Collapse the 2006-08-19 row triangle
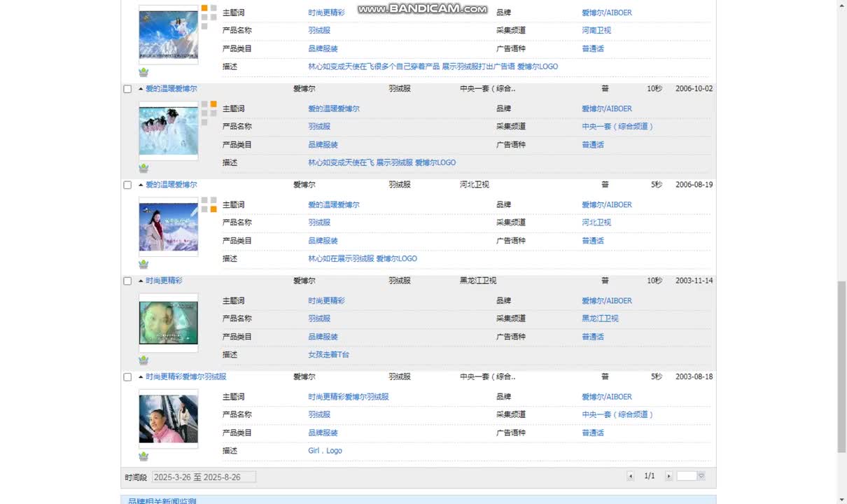Viewport: 847px width, 504px height. 141,185
